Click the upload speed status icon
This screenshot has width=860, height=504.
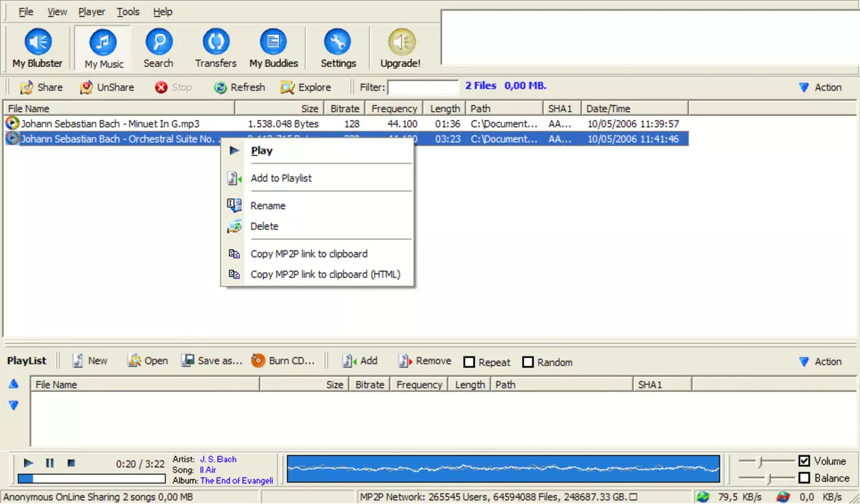tap(783, 497)
